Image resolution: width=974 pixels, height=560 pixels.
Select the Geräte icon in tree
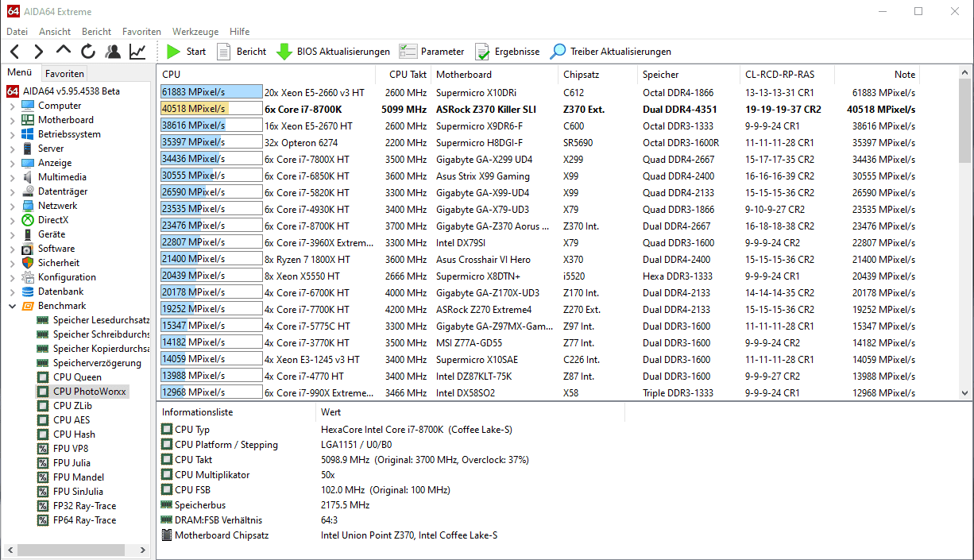click(x=28, y=234)
